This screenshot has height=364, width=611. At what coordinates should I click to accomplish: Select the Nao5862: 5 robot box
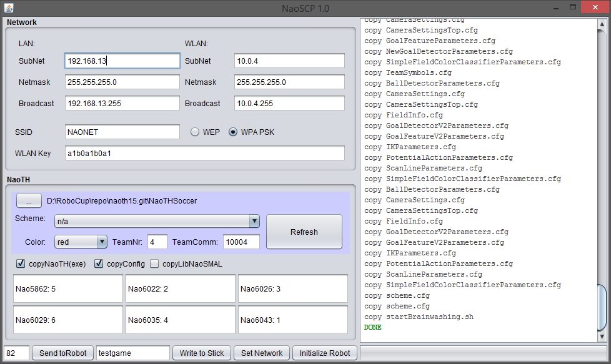(x=68, y=288)
